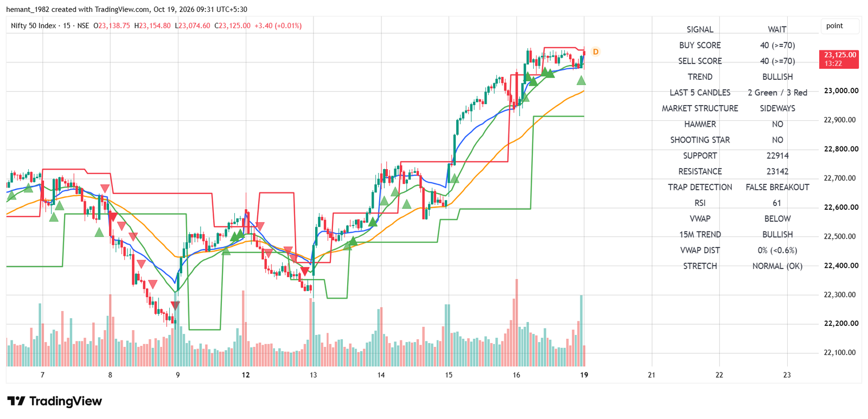Click the HAMMER row label
Screen dimensions: 868x419
point(700,125)
